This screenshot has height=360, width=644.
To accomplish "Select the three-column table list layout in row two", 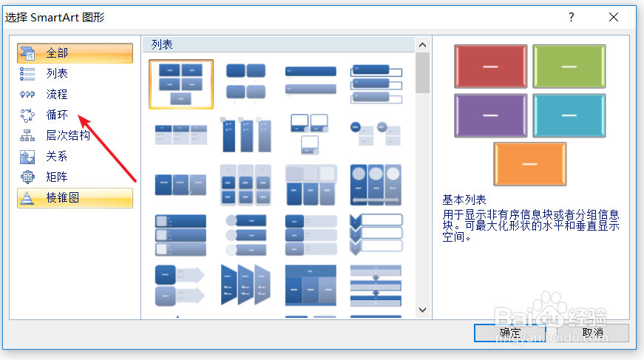I will (x=181, y=135).
